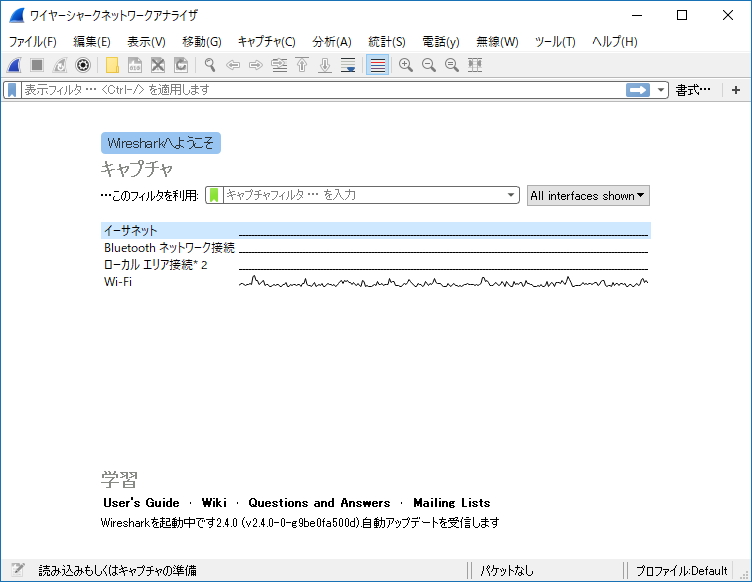Maximize the Wireshark window
The width and height of the screenshot is (752, 582).
click(682, 15)
